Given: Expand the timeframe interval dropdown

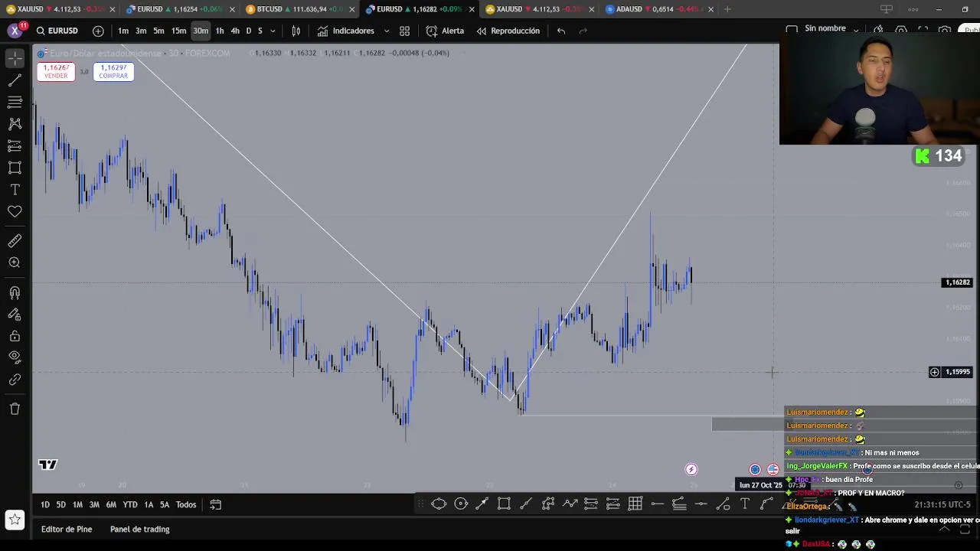Looking at the screenshot, I should tap(273, 31).
